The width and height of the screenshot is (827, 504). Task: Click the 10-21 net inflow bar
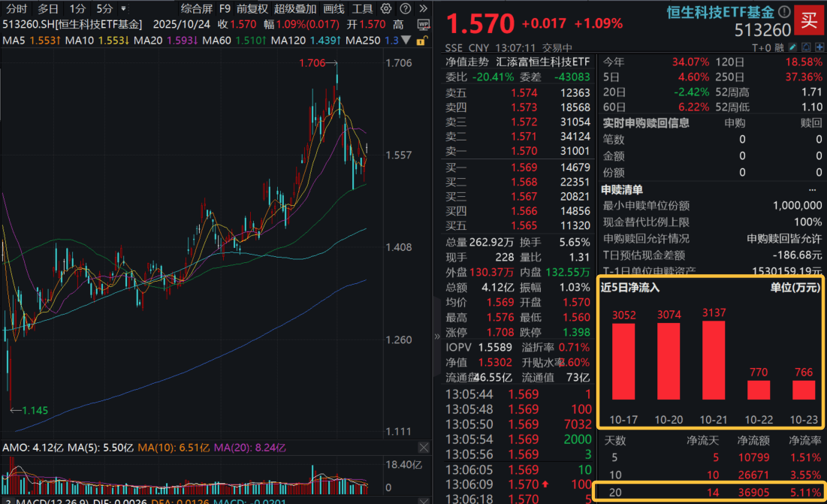click(x=714, y=360)
